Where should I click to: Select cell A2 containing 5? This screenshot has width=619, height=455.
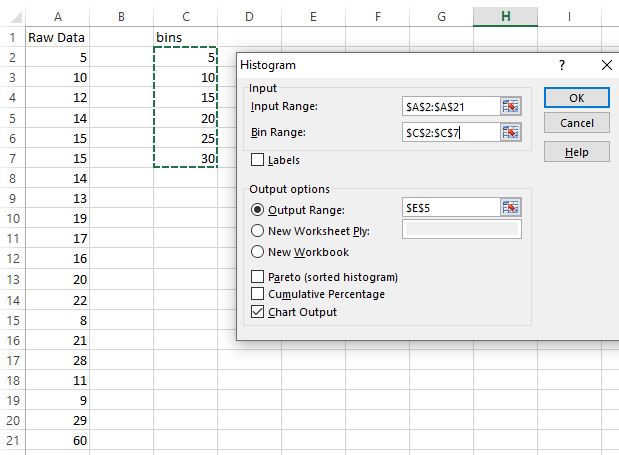coord(58,58)
